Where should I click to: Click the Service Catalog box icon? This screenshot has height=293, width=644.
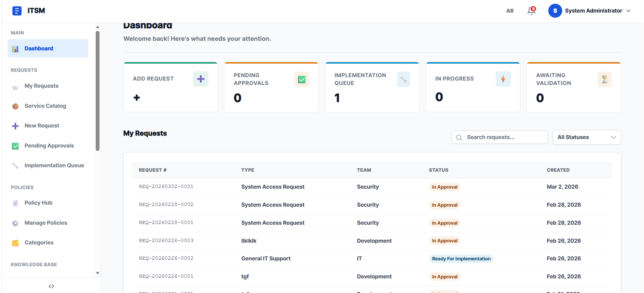[15, 106]
